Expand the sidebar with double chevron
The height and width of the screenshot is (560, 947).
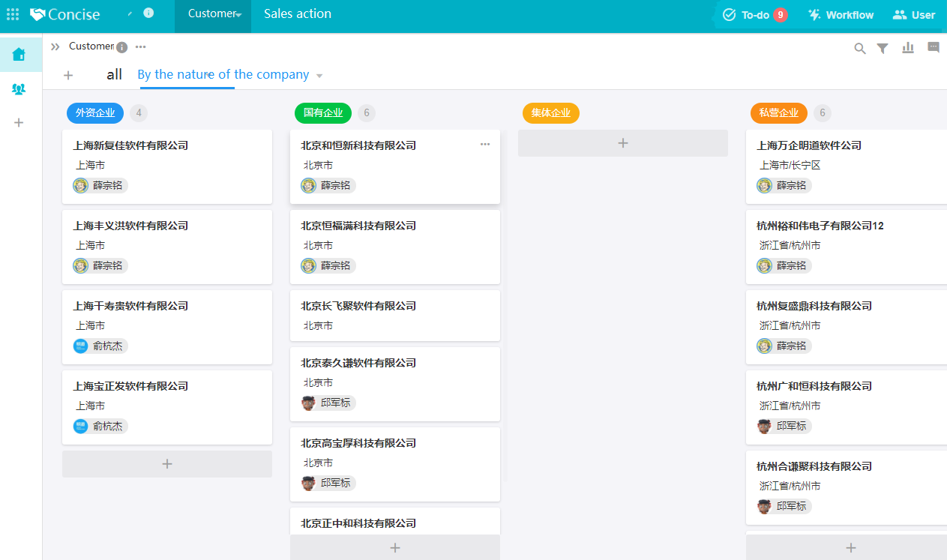tap(55, 46)
